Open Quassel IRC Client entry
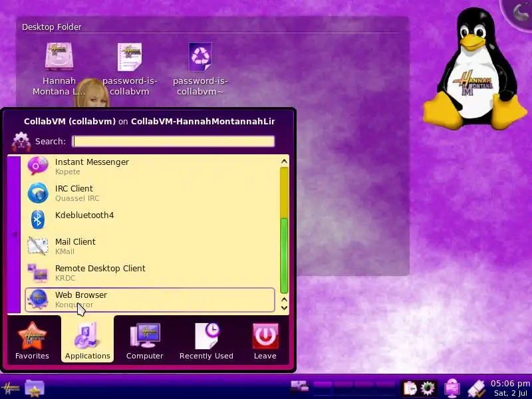 click(150, 193)
